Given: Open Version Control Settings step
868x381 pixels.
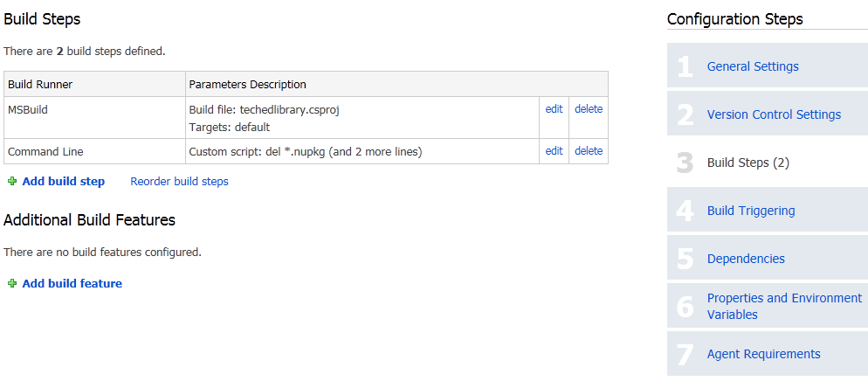Looking at the screenshot, I should pyautogui.click(x=774, y=114).
